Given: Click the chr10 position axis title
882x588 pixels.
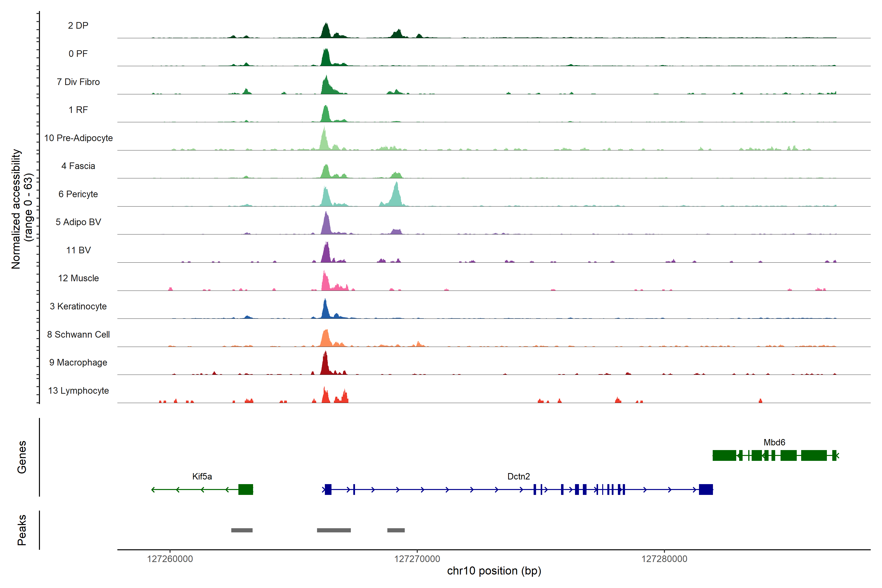Looking at the screenshot, I should pos(494,571).
